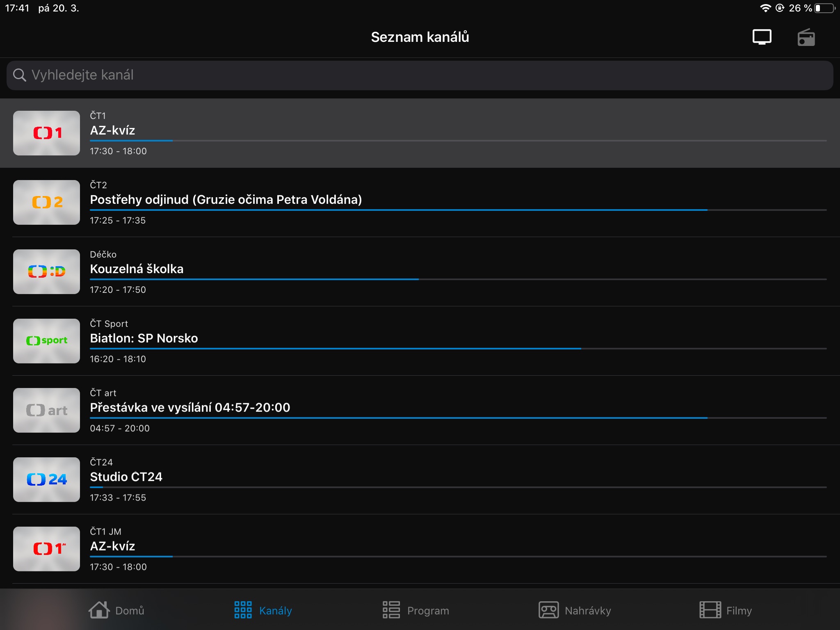
Task: Switch to TV channels list icon
Action: pyautogui.click(x=762, y=37)
